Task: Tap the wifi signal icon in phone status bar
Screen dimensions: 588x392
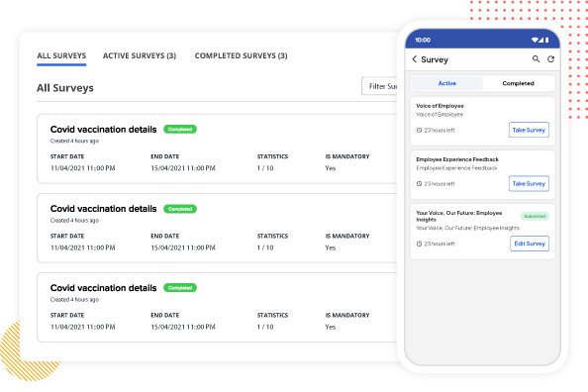Action: point(535,40)
